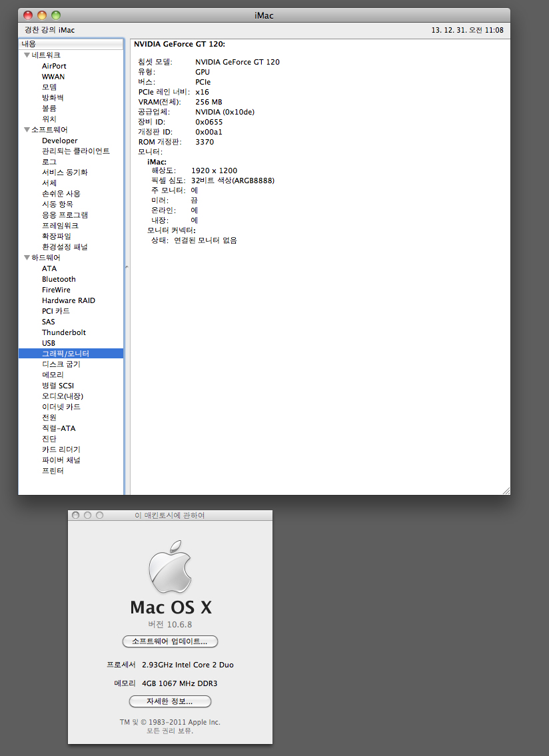Select 그래픽/모니터 in the sidebar
The height and width of the screenshot is (756, 549).
65,354
